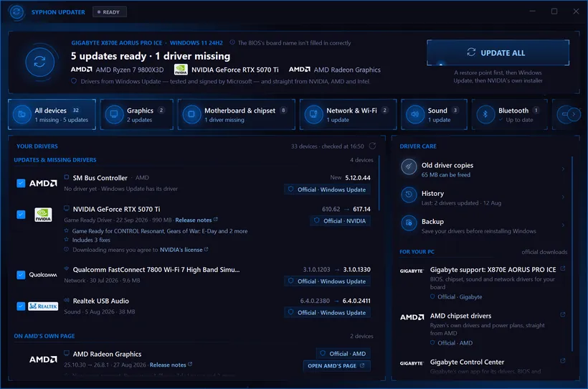Click '65 MB can be freed' text
Screen dimensions: 588x389
click(x=446, y=174)
